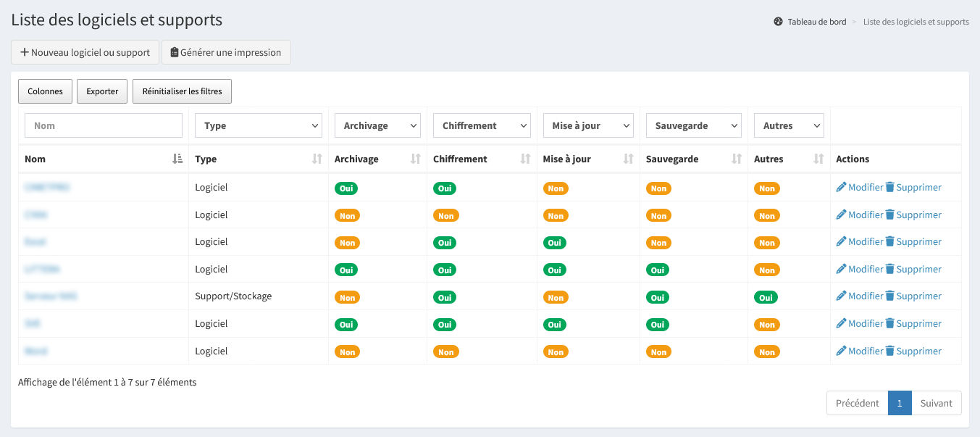Expand the Autres filter dropdown
This screenshot has width=980, height=437.
[x=789, y=125]
